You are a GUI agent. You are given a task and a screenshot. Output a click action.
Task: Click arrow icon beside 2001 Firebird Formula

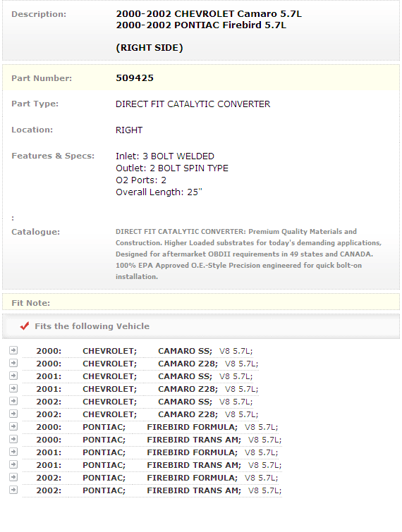pos(13,452)
